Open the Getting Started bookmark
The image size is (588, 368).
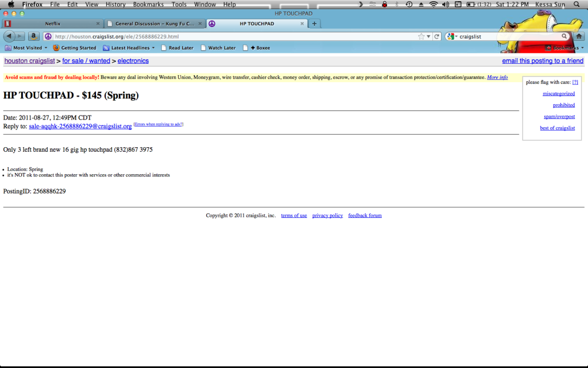click(x=75, y=48)
